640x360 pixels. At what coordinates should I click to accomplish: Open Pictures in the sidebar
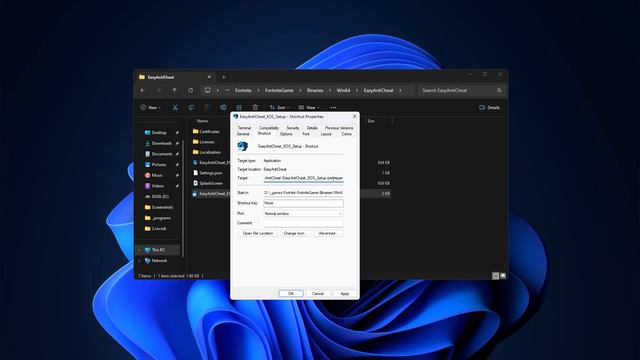point(159,164)
